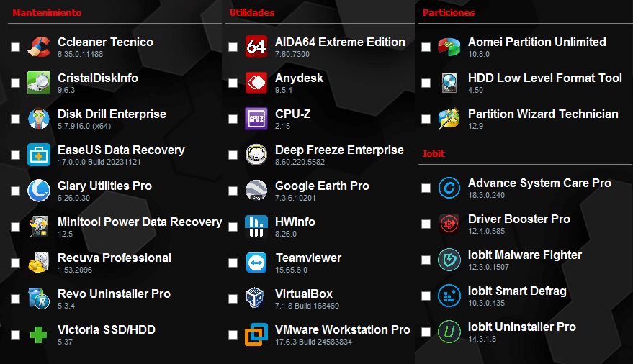Tick the Victoria SSD/HDD checkbox
Image resolution: width=633 pixels, height=364 pixels.
coord(15,335)
